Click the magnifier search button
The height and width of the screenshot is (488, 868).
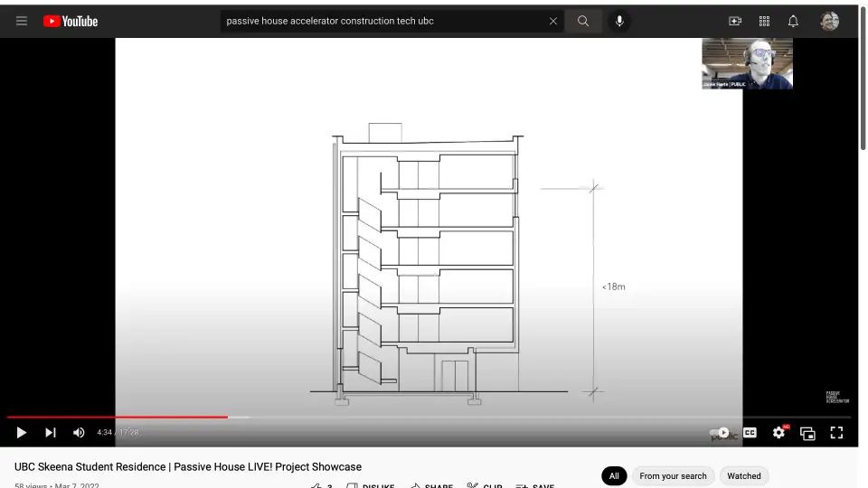(x=583, y=21)
